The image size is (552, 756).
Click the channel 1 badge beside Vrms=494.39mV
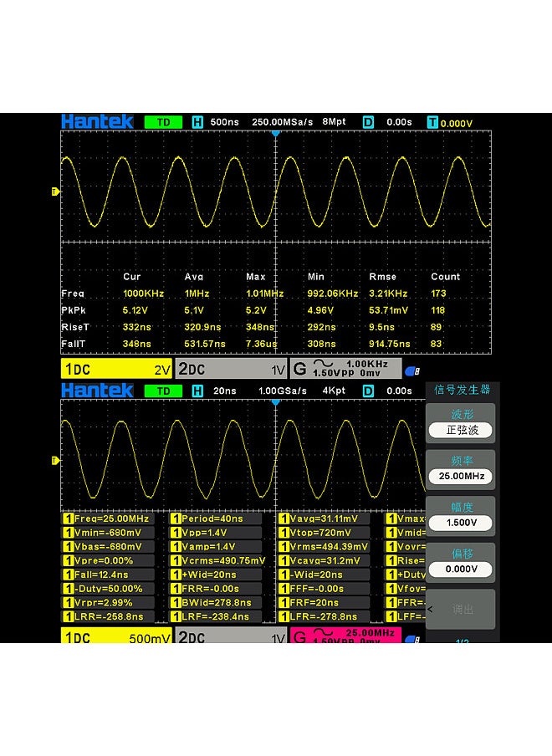(284, 547)
